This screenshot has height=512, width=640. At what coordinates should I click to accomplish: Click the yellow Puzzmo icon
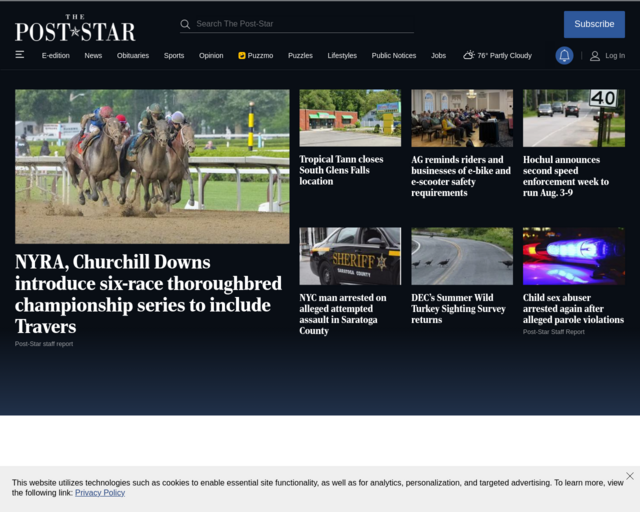(242, 56)
